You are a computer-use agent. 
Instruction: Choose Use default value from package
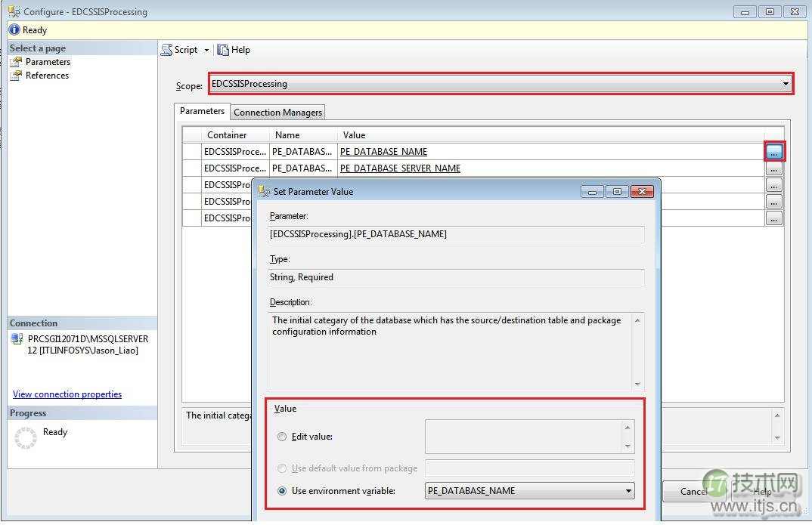click(282, 468)
